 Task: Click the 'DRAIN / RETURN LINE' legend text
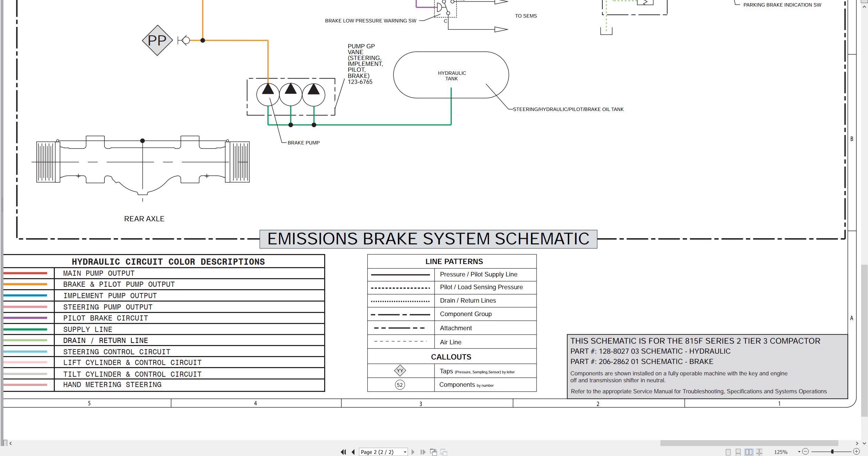[106, 341]
